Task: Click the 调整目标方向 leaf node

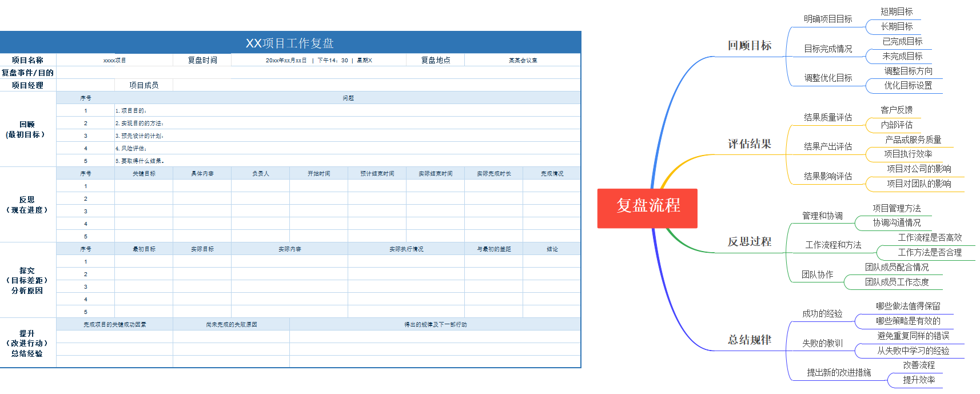Action: click(907, 71)
